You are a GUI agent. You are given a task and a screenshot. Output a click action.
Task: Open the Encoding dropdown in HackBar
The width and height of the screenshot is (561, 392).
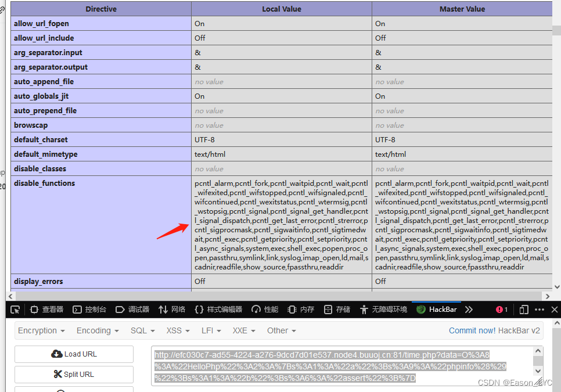98,330
